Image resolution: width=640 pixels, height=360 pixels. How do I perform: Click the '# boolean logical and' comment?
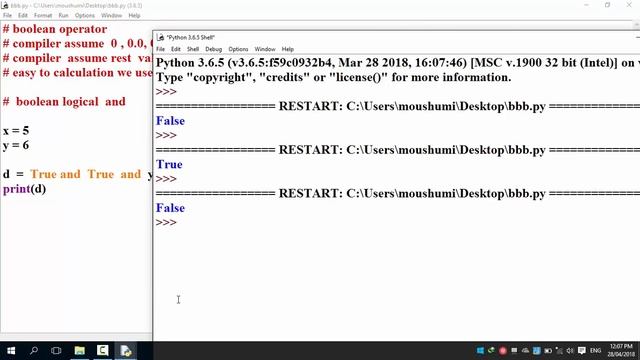(64, 102)
